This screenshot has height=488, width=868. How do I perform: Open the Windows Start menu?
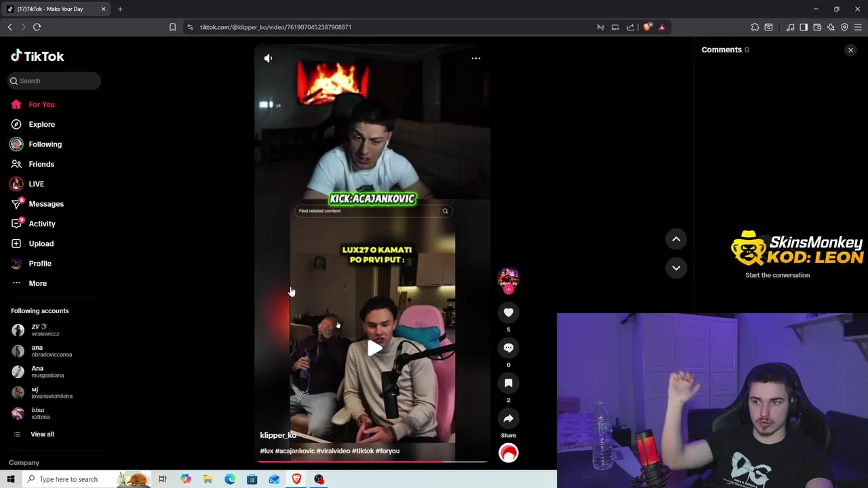[x=10, y=479]
